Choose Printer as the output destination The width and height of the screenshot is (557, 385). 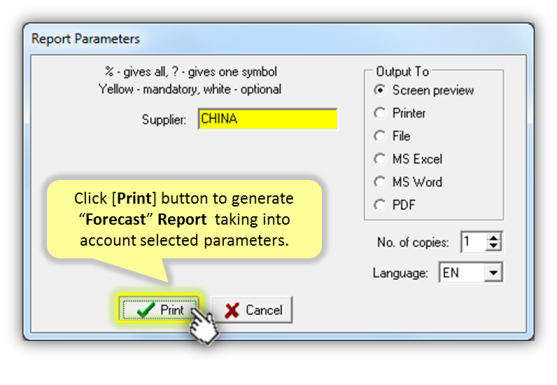380,113
